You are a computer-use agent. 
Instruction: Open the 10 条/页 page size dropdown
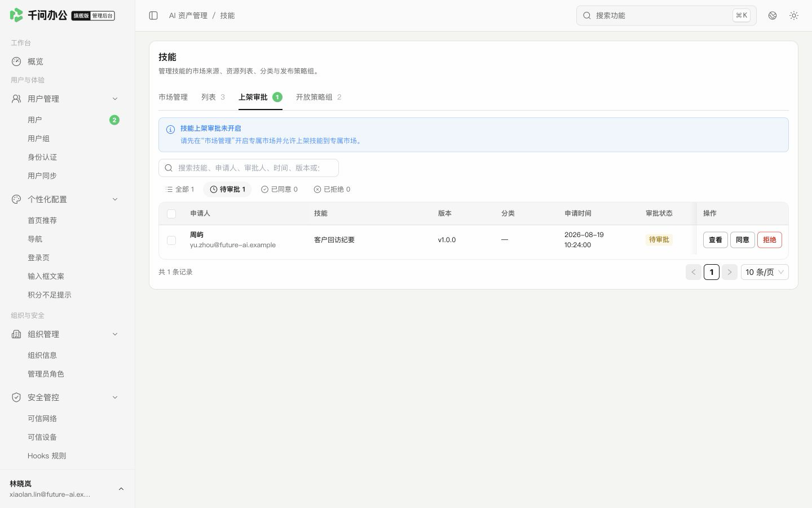(765, 272)
